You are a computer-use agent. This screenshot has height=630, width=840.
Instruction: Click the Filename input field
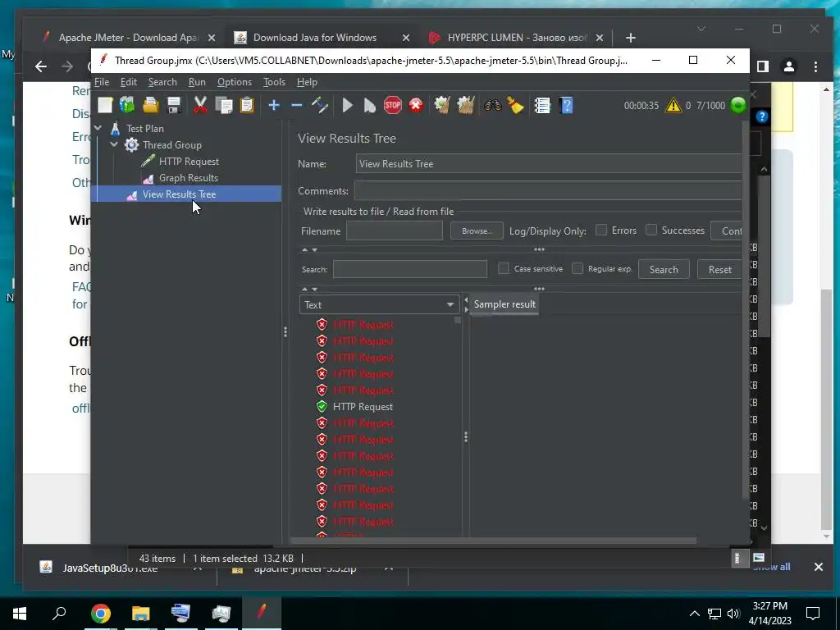pos(395,231)
